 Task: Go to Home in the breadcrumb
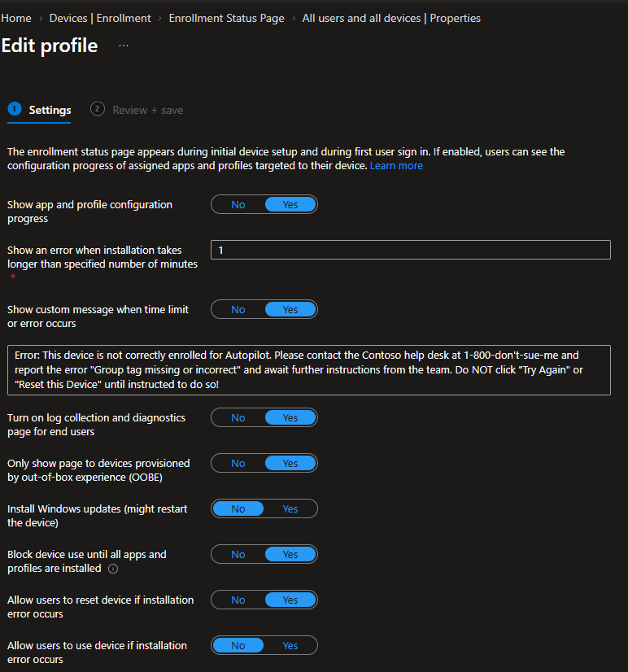(x=16, y=18)
